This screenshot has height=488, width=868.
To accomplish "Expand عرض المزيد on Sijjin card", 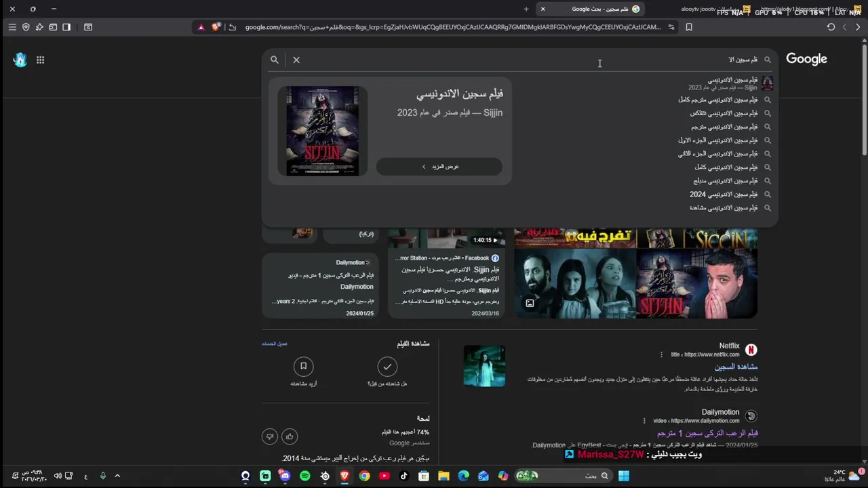I will point(439,167).
